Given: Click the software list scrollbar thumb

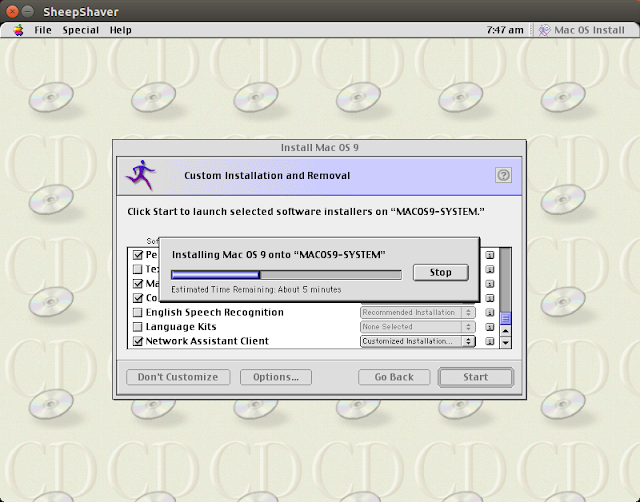Looking at the screenshot, I should tap(505, 318).
